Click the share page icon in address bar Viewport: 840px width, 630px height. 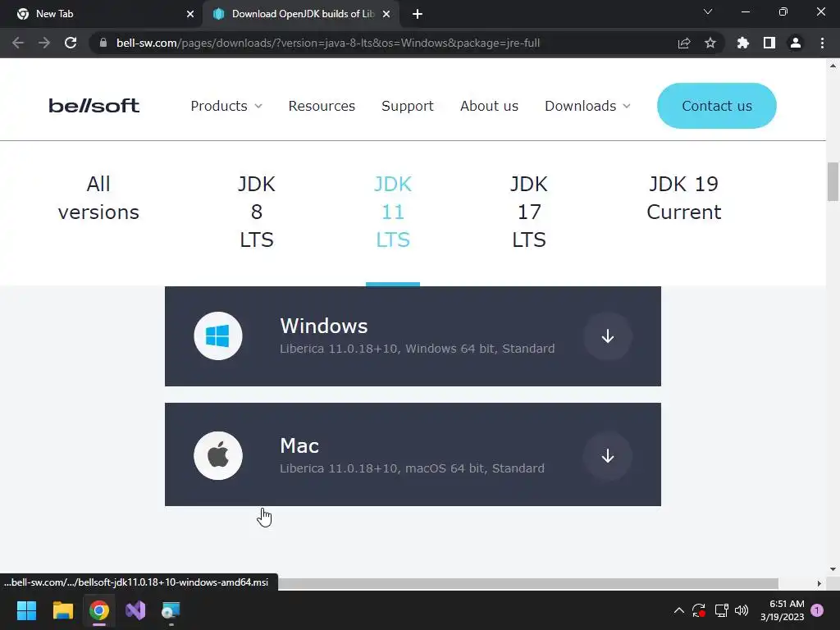pos(684,43)
